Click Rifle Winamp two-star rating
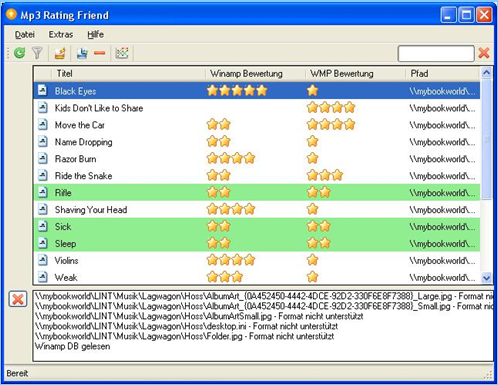The image size is (498, 385). click(x=219, y=192)
